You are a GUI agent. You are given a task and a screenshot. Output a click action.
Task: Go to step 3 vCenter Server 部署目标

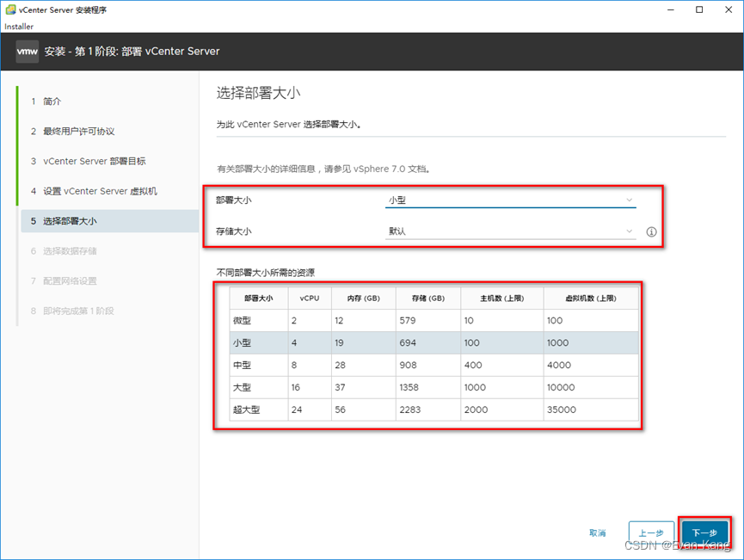pos(89,161)
